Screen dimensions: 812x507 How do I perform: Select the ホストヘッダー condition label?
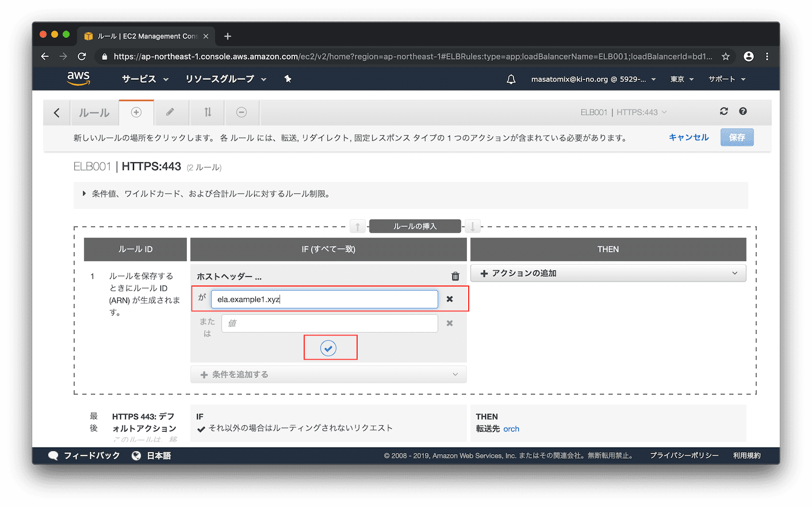(x=229, y=277)
